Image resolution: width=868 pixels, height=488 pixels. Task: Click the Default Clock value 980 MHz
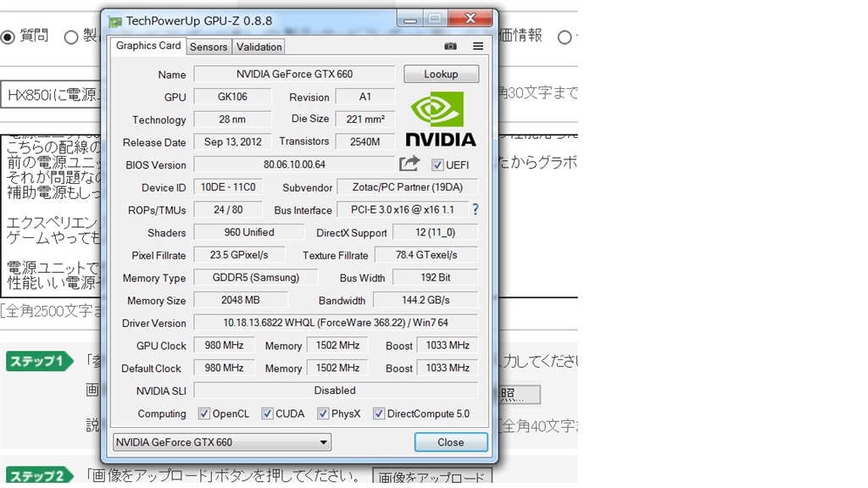[x=224, y=368]
